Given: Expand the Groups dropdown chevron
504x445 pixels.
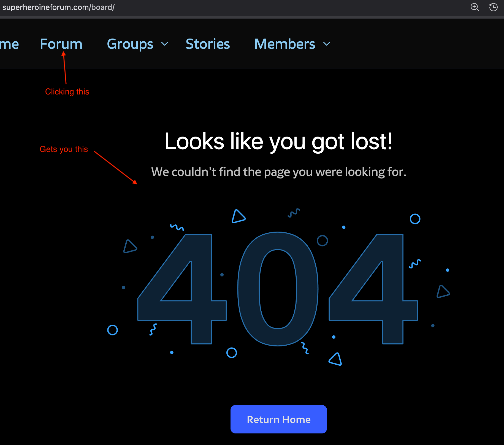Looking at the screenshot, I should point(165,44).
